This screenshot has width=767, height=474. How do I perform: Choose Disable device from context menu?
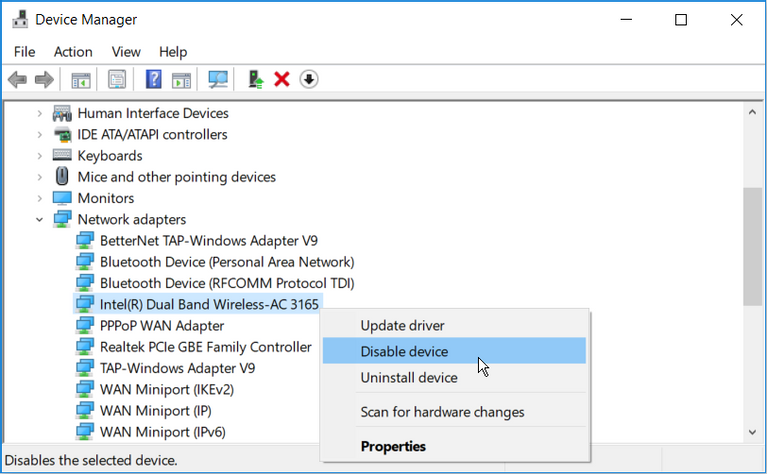click(x=404, y=351)
